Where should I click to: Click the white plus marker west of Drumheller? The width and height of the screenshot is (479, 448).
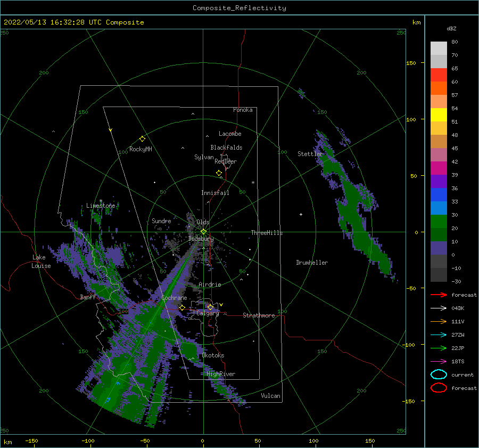click(301, 214)
